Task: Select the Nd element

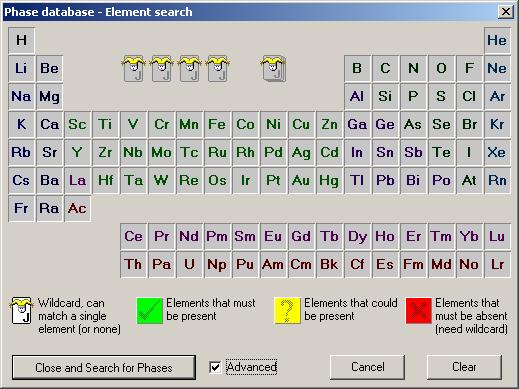Action: click(x=189, y=236)
